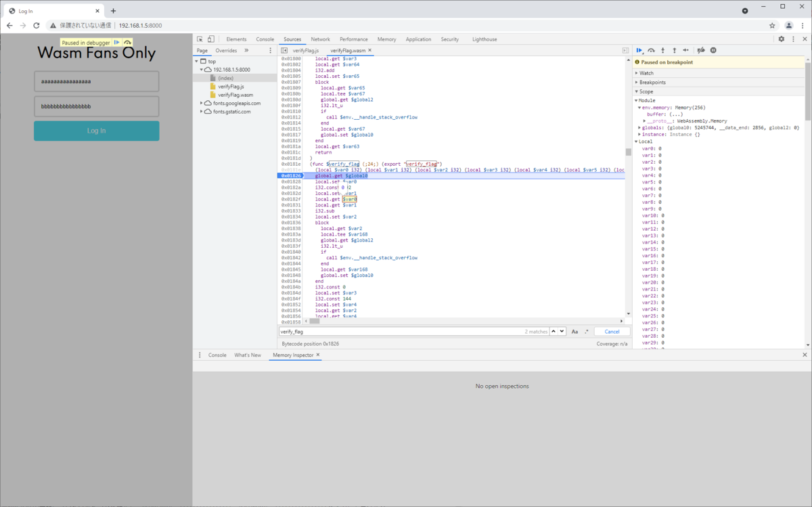The height and width of the screenshot is (507, 812).
Task: Go back in browser history
Action: [x=9, y=26]
